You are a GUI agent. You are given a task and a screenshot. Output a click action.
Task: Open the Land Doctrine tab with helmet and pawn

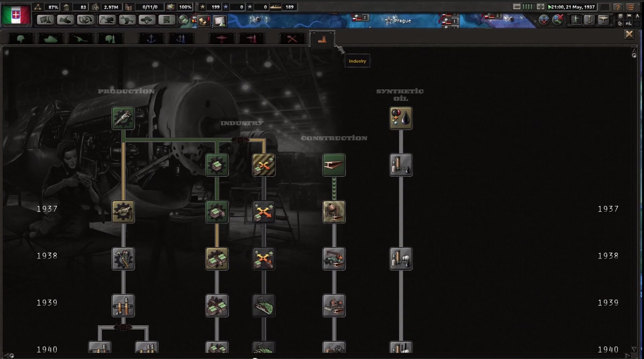click(x=110, y=39)
